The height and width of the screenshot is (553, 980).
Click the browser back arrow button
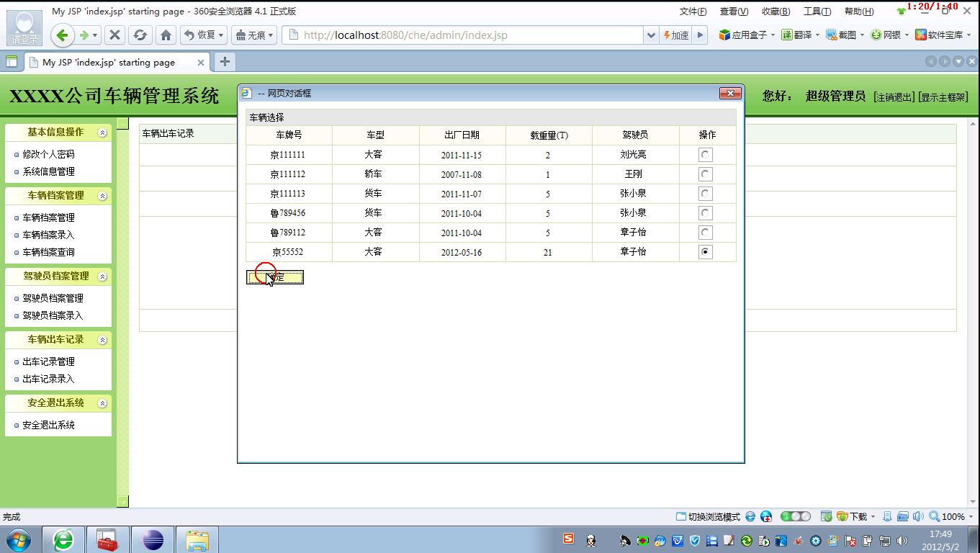click(62, 35)
